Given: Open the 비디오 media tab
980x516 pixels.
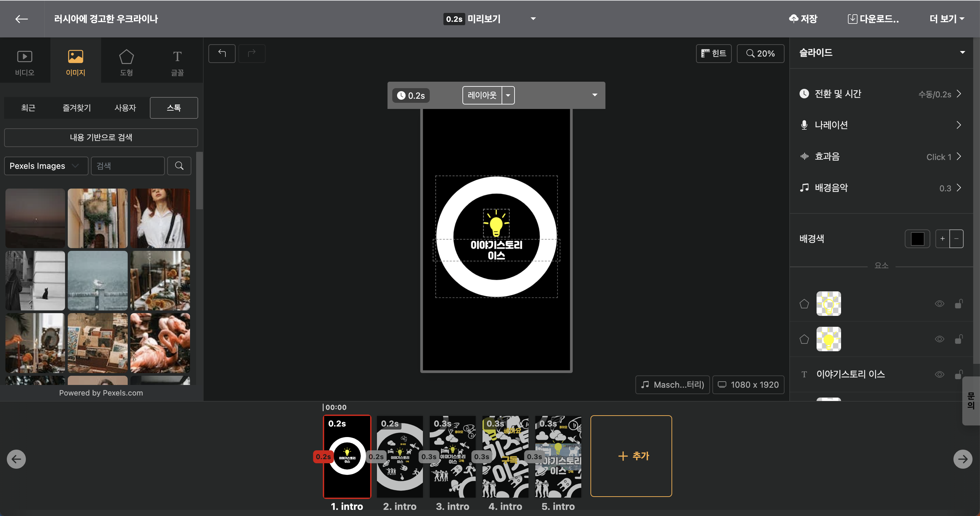Looking at the screenshot, I should tap(25, 61).
